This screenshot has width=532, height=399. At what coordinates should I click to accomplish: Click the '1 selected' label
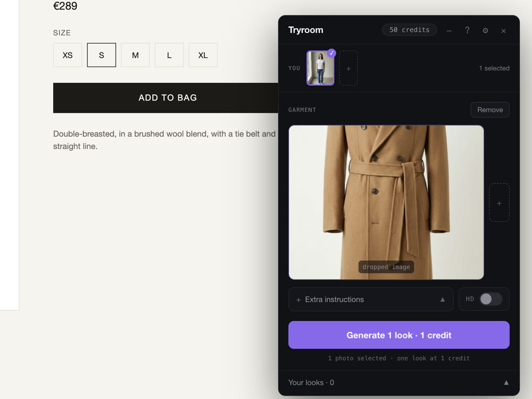(x=494, y=68)
